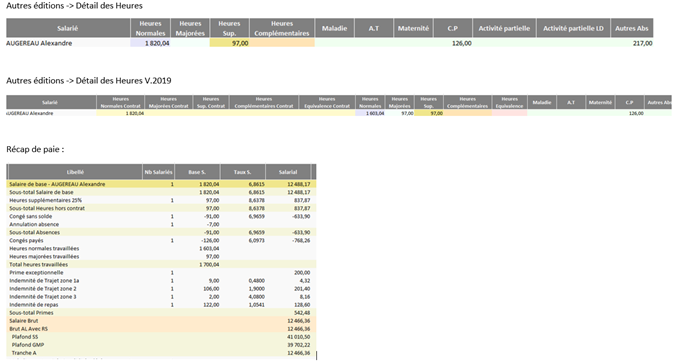Click Indemnité de Trajet zone 2 label
The image size is (674, 362).
[43, 289]
